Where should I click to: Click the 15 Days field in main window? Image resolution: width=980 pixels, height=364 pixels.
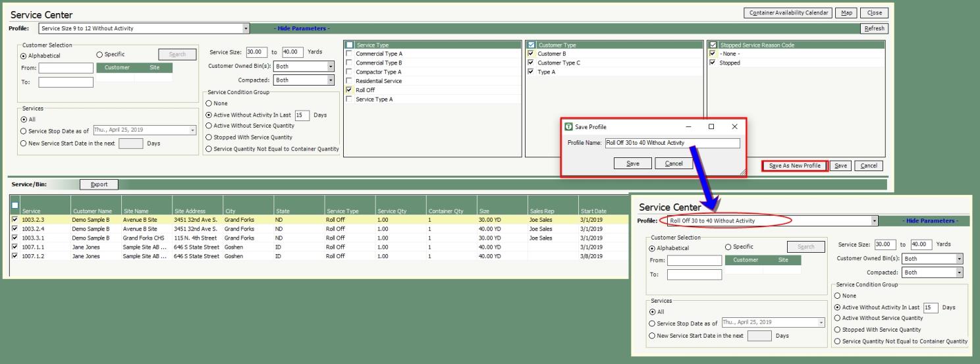click(x=302, y=115)
